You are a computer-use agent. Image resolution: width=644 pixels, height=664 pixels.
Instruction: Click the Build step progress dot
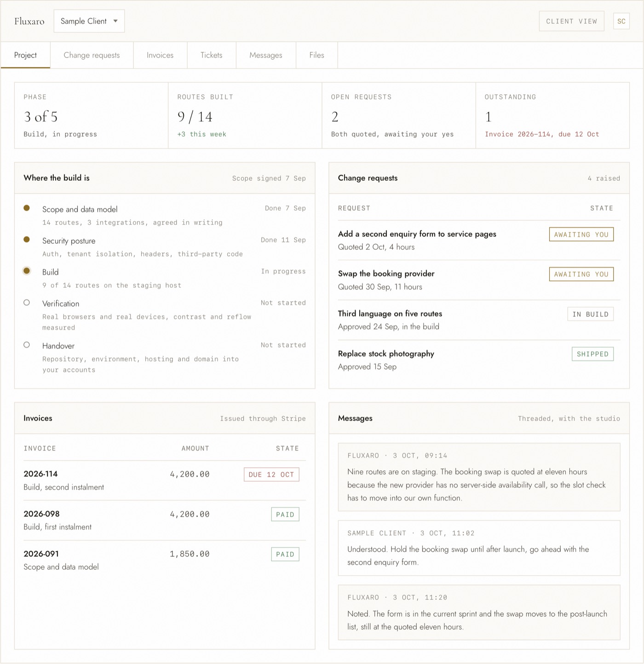click(x=27, y=271)
